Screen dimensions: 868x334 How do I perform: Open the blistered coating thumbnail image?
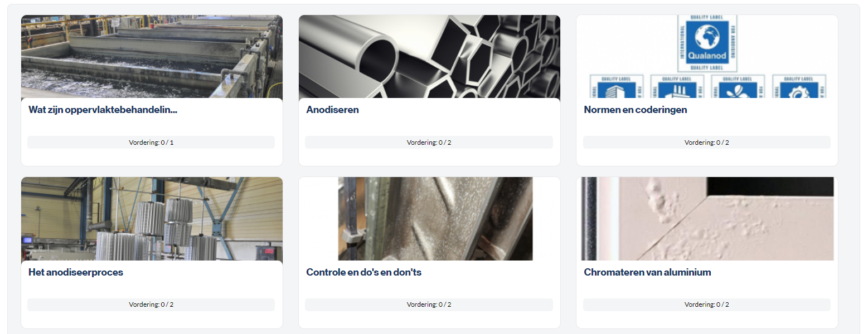(x=707, y=219)
